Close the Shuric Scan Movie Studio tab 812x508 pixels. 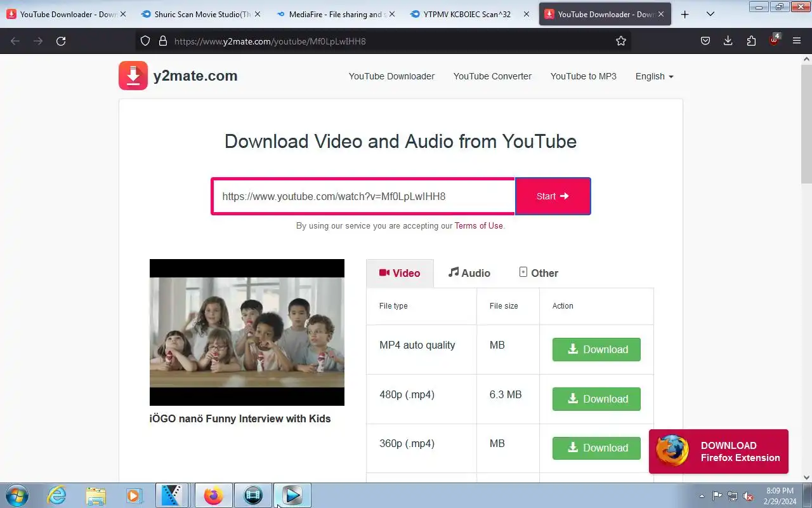(x=258, y=14)
